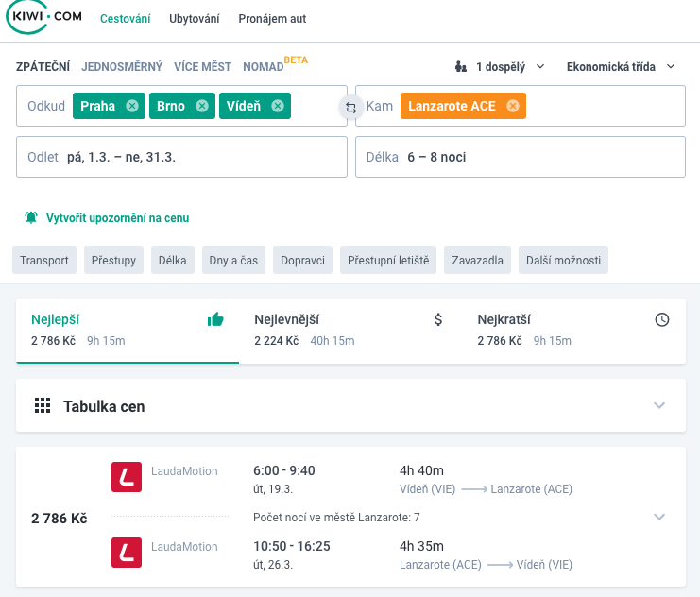Image resolution: width=700 pixels, height=597 pixels.
Task: Go to the Pronájem aut section
Action: click(272, 19)
